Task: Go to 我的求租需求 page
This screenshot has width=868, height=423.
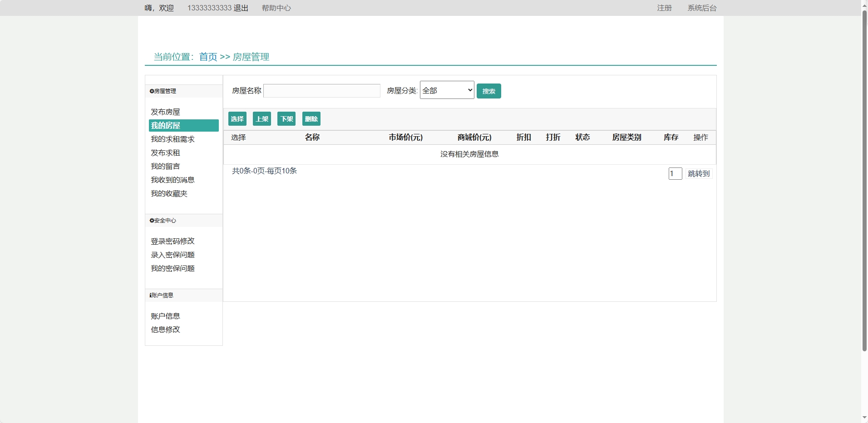Action: tap(173, 139)
